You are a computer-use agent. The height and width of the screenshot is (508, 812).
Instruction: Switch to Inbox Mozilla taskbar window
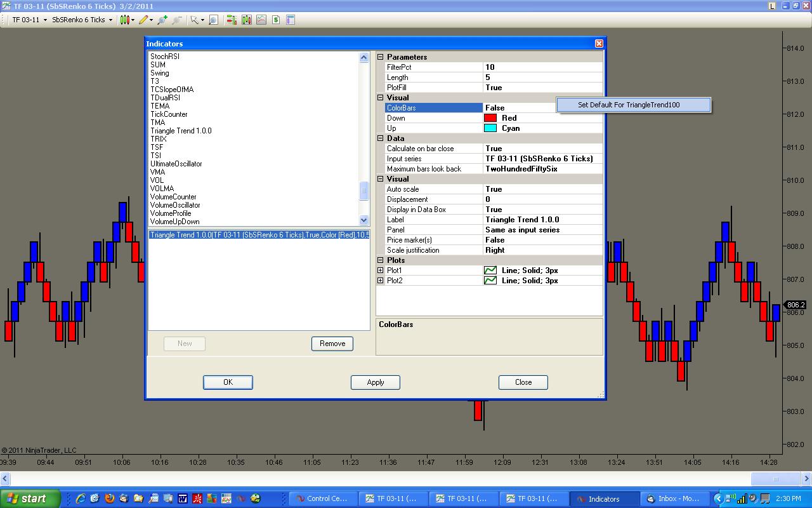tap(675, 498)
